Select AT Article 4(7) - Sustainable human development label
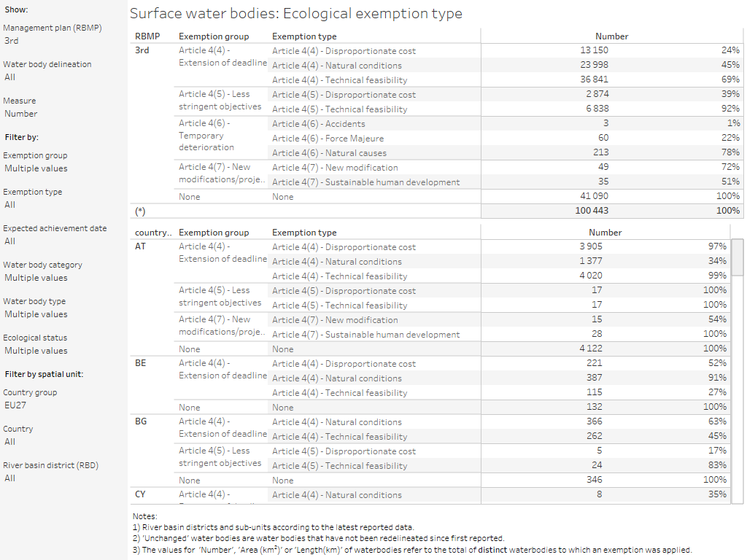The height and width of the screenshot is (560, 747). 366,335
